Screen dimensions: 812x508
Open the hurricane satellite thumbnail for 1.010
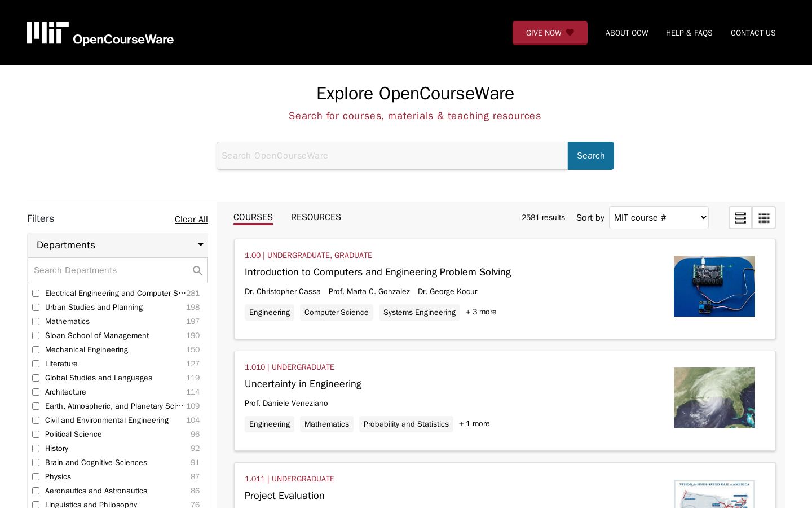714,398
